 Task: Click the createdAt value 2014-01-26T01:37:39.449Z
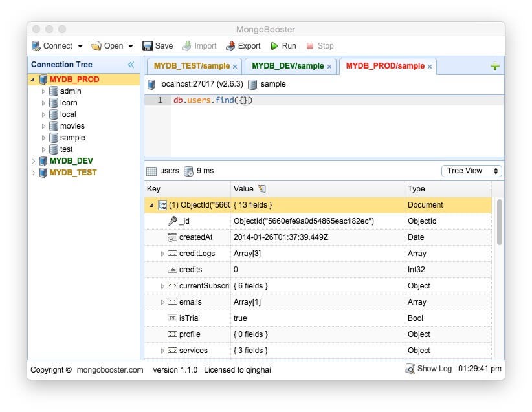[281, 237]
